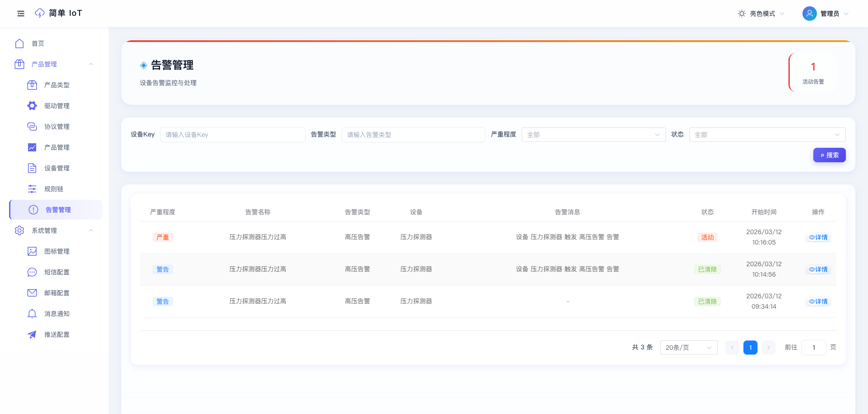Select 设备管理 in the sidebar
The width and height of the screenshot is (868, 414).
click(x=57, y=168)
